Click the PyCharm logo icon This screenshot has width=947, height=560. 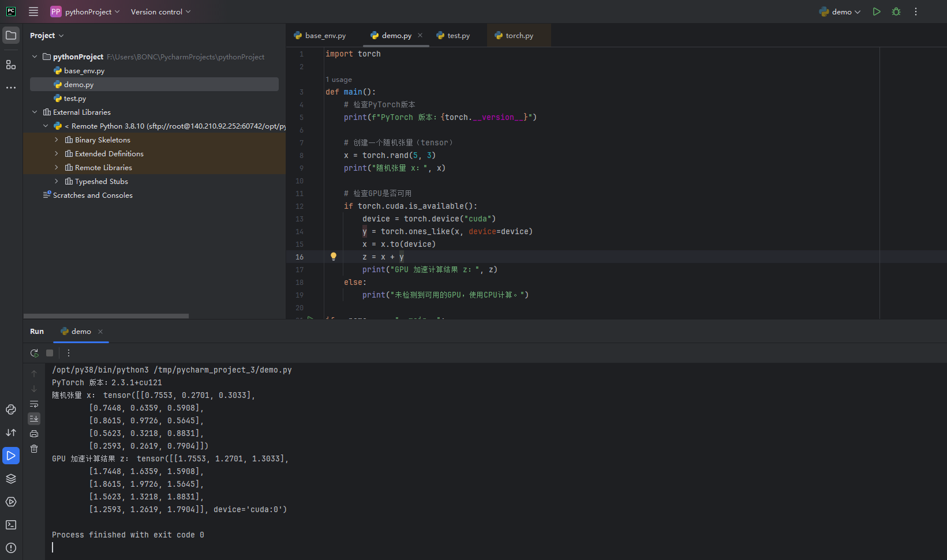pyautogui.click(x=11, y=12)
